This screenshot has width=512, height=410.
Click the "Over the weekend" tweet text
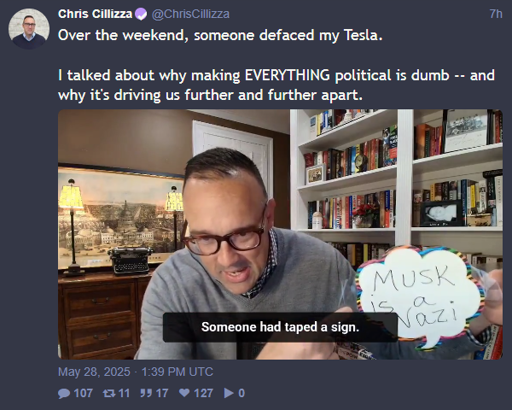coord(220,35)
